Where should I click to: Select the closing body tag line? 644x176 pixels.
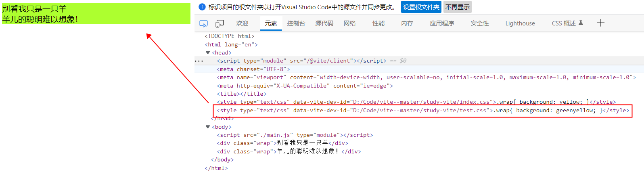[x=222, y=160]
